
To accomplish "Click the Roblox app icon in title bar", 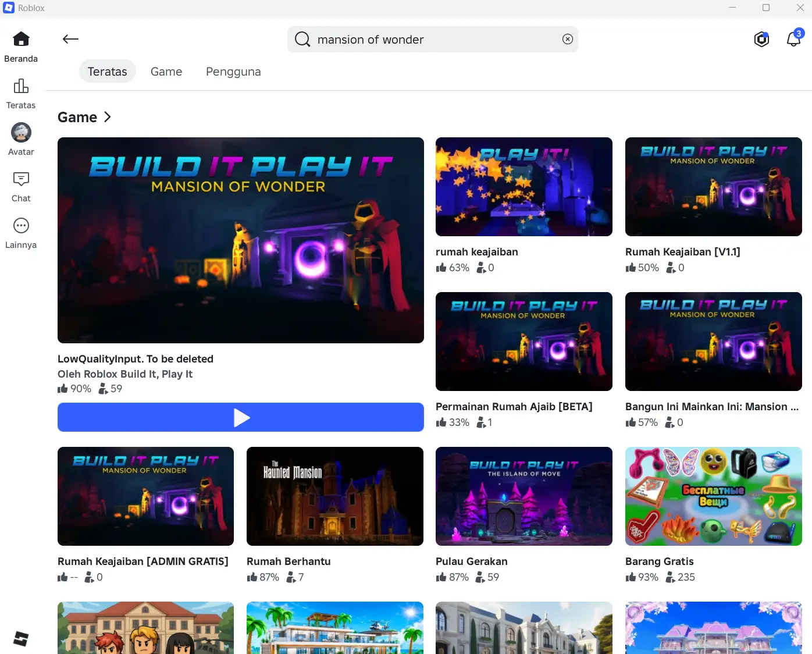I will 9,8.
